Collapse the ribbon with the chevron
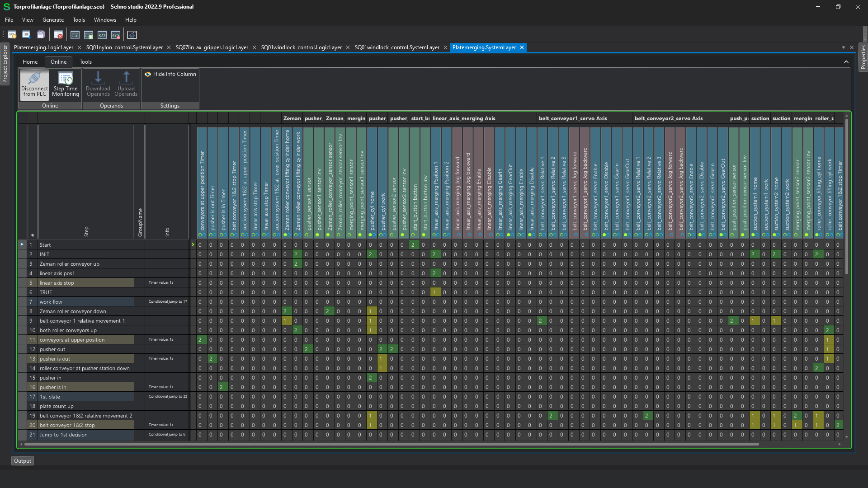 click(x=846, y=62)
